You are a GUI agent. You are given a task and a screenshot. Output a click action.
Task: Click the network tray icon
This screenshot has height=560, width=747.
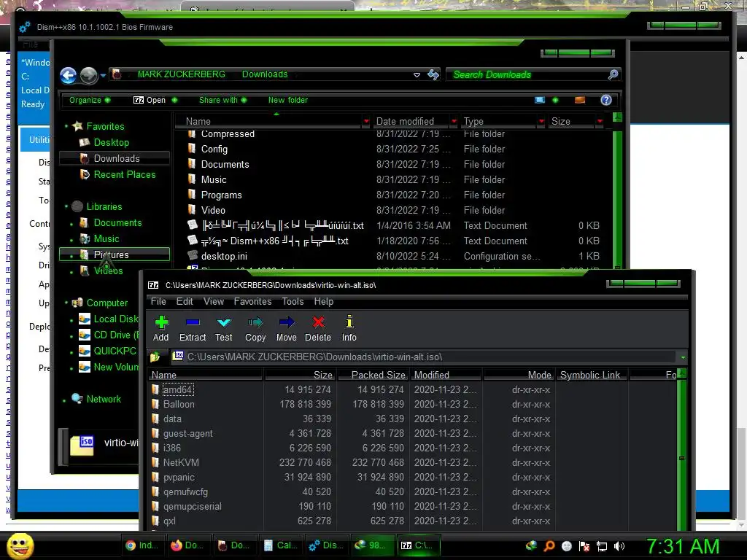point(602,546)
